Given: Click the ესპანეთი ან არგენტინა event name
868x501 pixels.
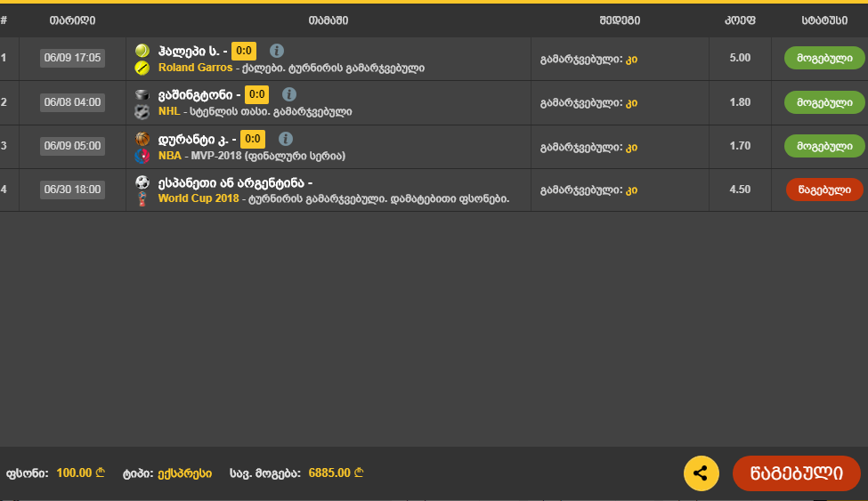Looking at the screenshot, I should click(231, 182).
